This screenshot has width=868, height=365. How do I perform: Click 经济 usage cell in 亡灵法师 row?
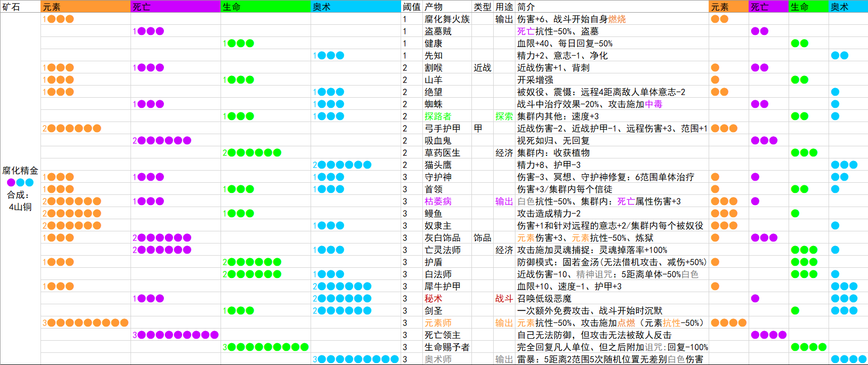(504, 250)
